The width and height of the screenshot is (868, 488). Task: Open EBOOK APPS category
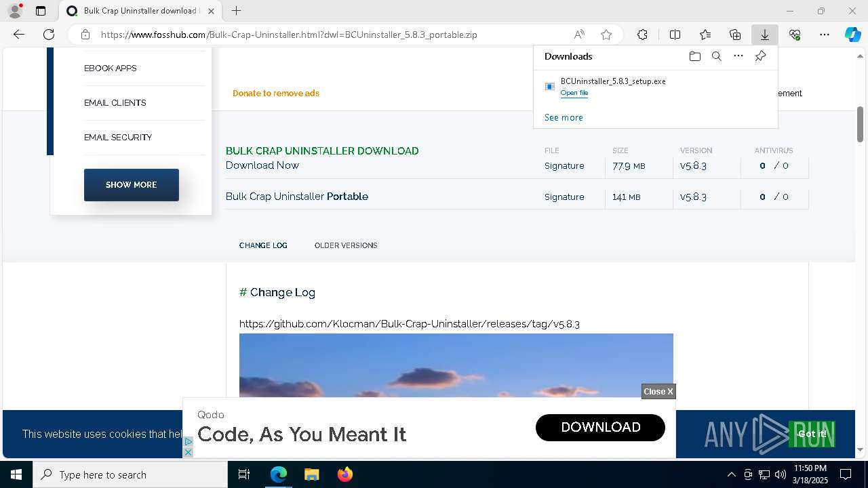click(111, 68)
